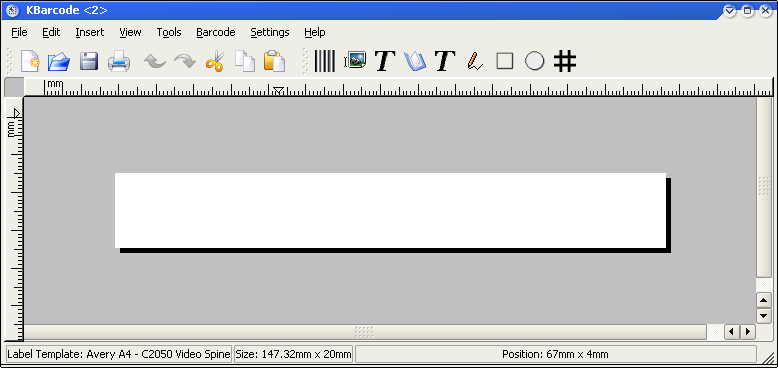The height and width of the screenshot is (368, 778).
Task: Click the address book text insertion icon
Action: click(415, 61)
